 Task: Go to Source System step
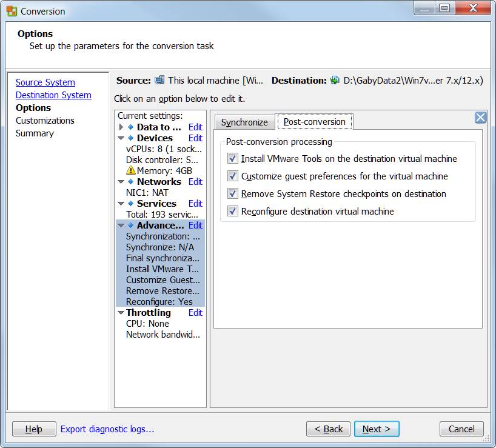coord(45,82)
